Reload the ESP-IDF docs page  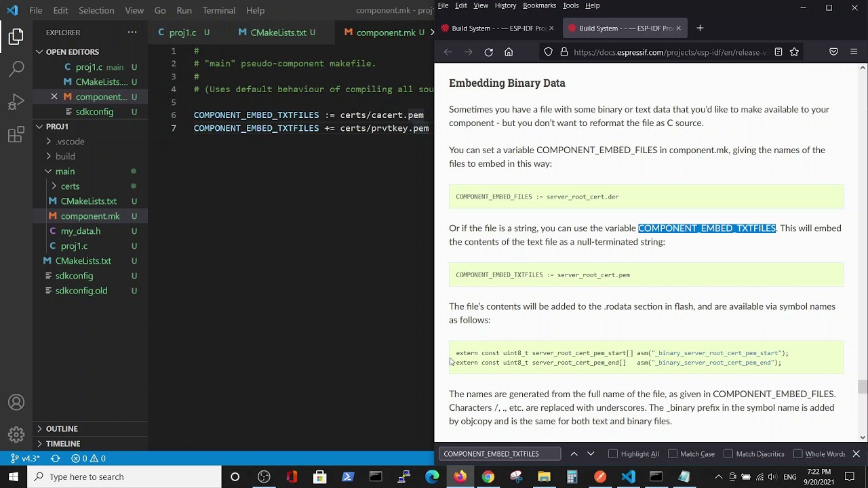click(x=488, y=52)
